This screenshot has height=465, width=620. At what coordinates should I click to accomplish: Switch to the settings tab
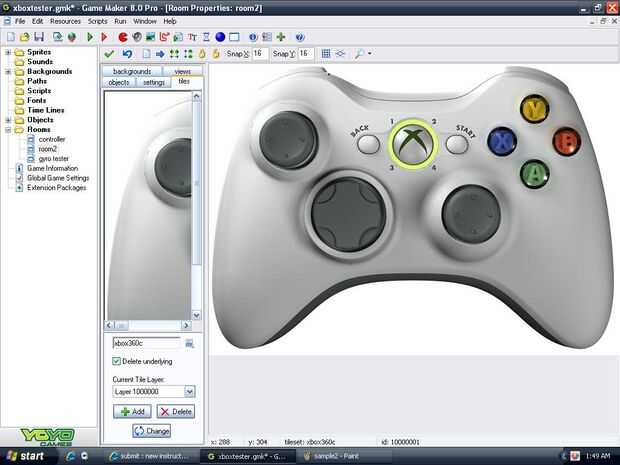(x=154, y=82)
